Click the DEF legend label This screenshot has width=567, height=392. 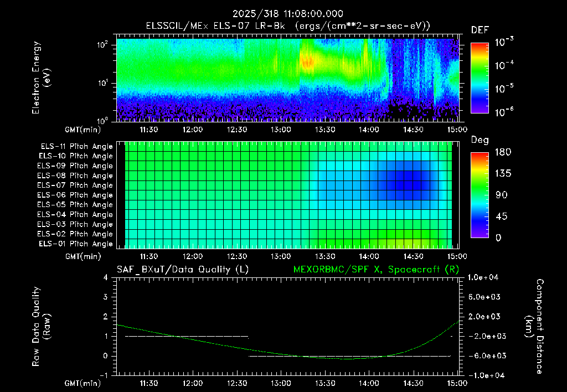[x=480, y=30]
